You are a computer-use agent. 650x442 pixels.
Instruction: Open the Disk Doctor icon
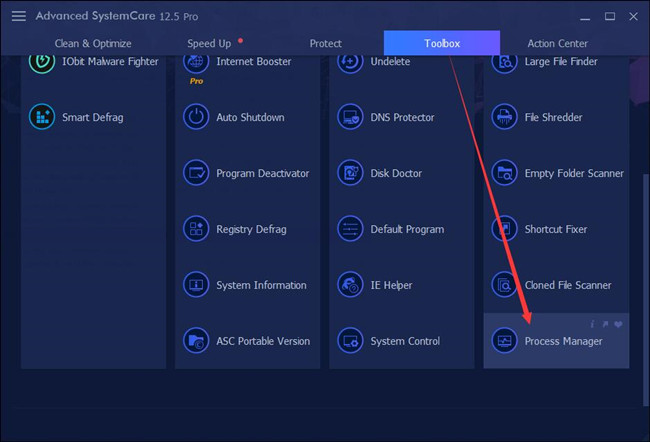(350, 173)
